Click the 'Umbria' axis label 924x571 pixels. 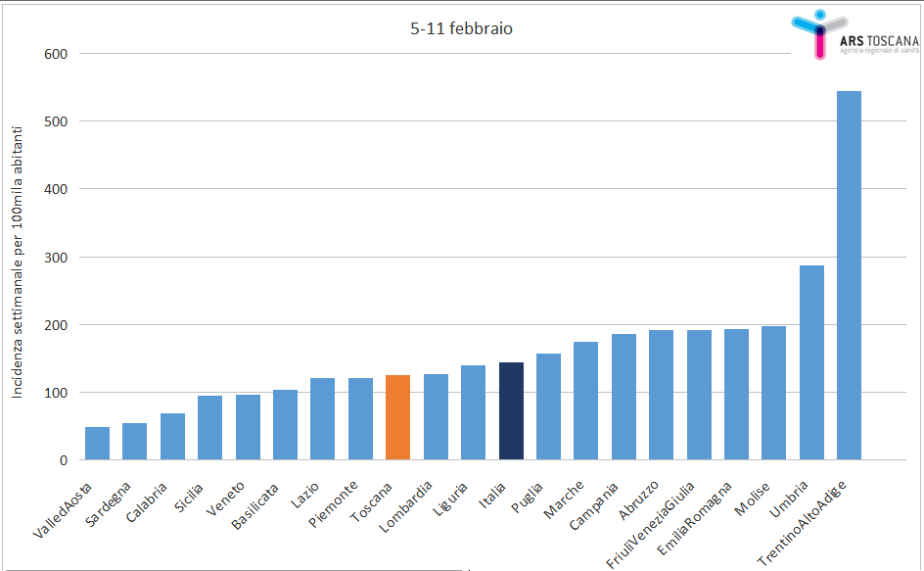pyautogui.click(x=789, y=500)
